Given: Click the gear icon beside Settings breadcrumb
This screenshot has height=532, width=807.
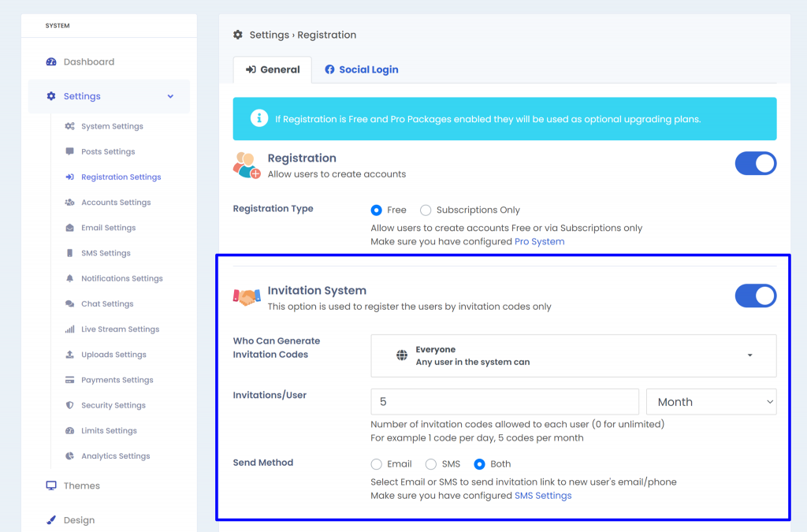Looking at the screenshot, I should (238, 35).
